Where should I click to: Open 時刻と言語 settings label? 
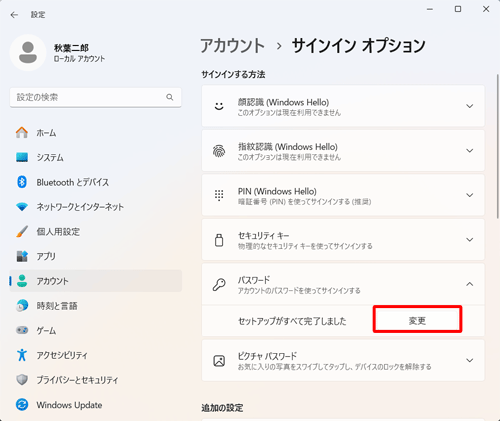coord(57,305)
